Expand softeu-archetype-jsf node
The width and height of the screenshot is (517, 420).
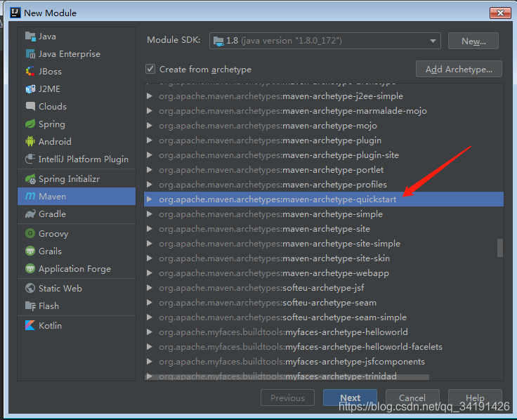click(150, 288)
